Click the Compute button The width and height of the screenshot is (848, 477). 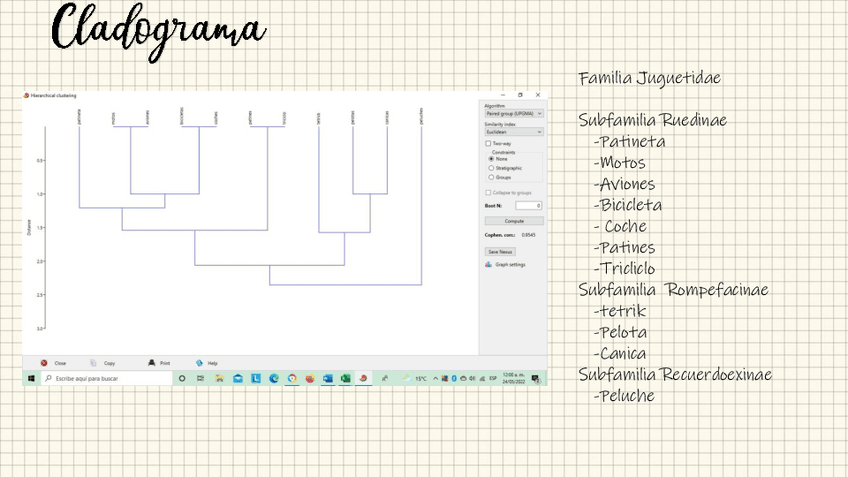(514, 221)
